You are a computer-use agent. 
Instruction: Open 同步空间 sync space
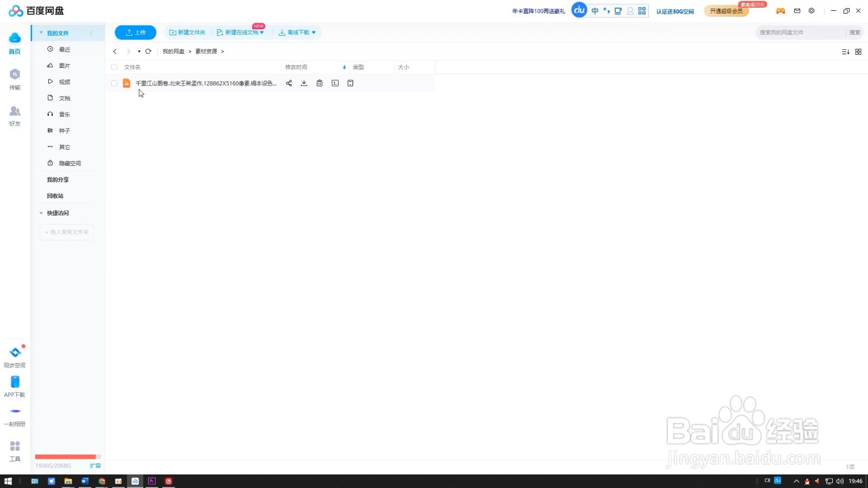[15, 357]
